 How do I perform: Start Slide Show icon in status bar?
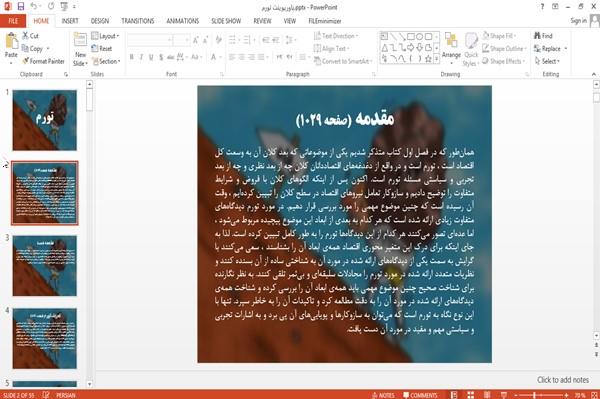tap(504, 395)
